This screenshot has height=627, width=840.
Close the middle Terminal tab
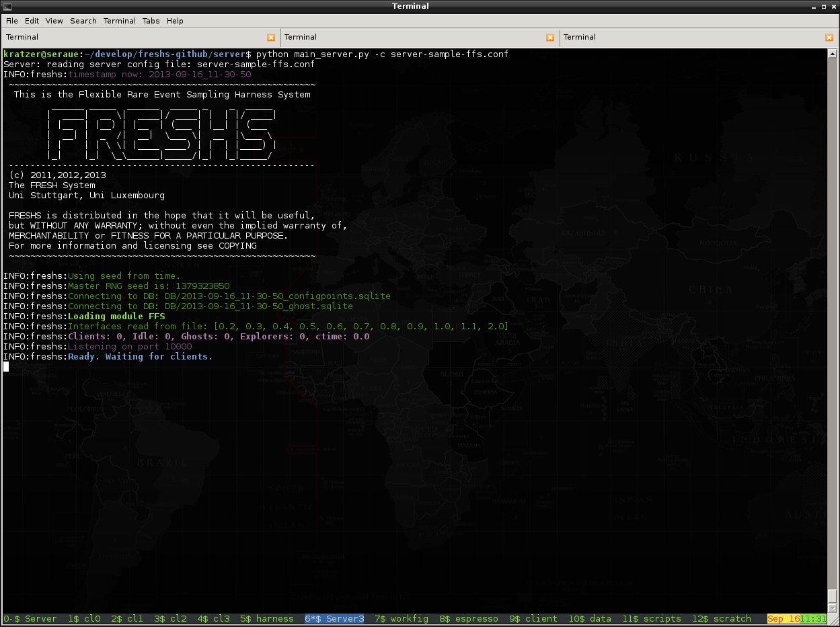click(549, 38)
